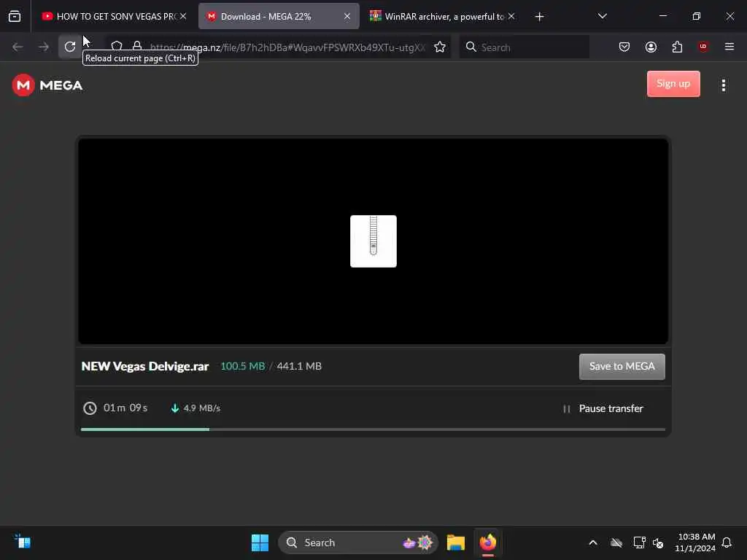The width and height of the screenshot is (747, 560).
Task: Expand the list all tabs dropdown
Action: click(602, 16)
